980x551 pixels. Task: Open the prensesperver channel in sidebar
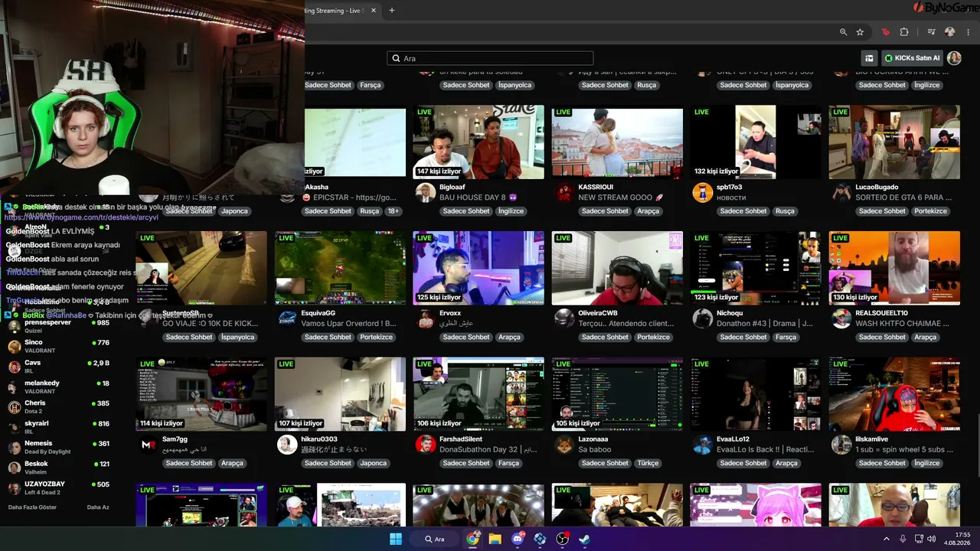coord(58,326)
